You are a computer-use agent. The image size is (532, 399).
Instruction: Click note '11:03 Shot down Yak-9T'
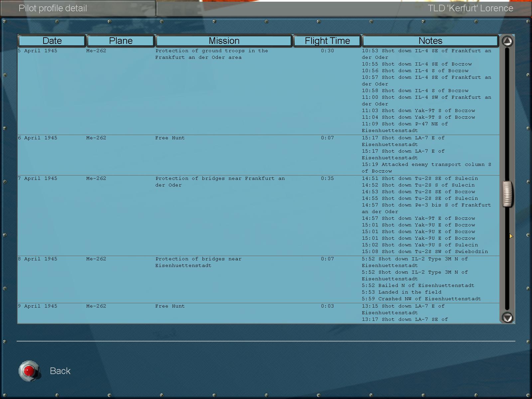pos(419,111)
